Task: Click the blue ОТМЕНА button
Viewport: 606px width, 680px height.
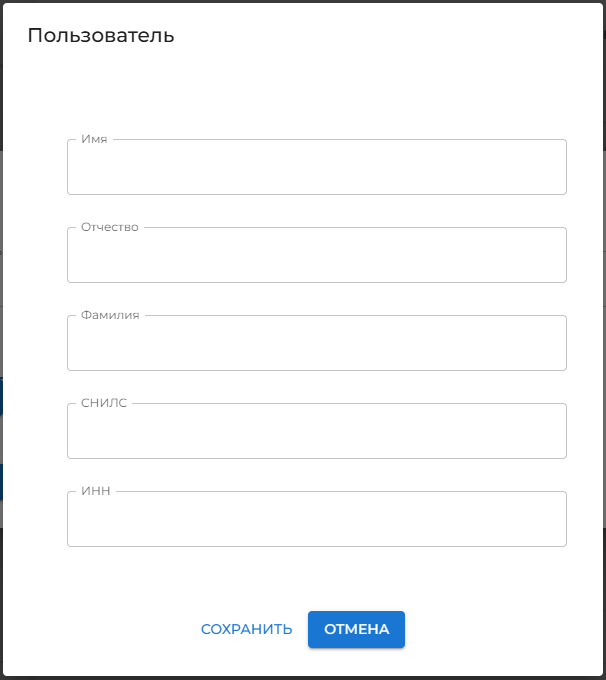Action: pos(356,629)
